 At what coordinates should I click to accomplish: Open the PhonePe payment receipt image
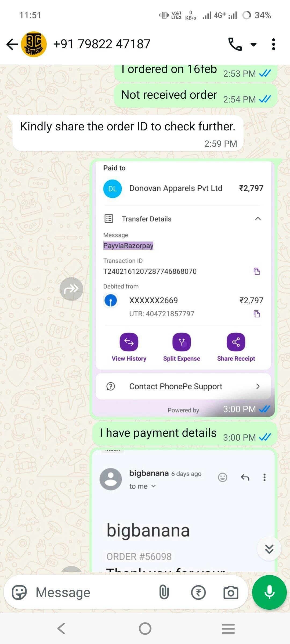click(183, 289)
